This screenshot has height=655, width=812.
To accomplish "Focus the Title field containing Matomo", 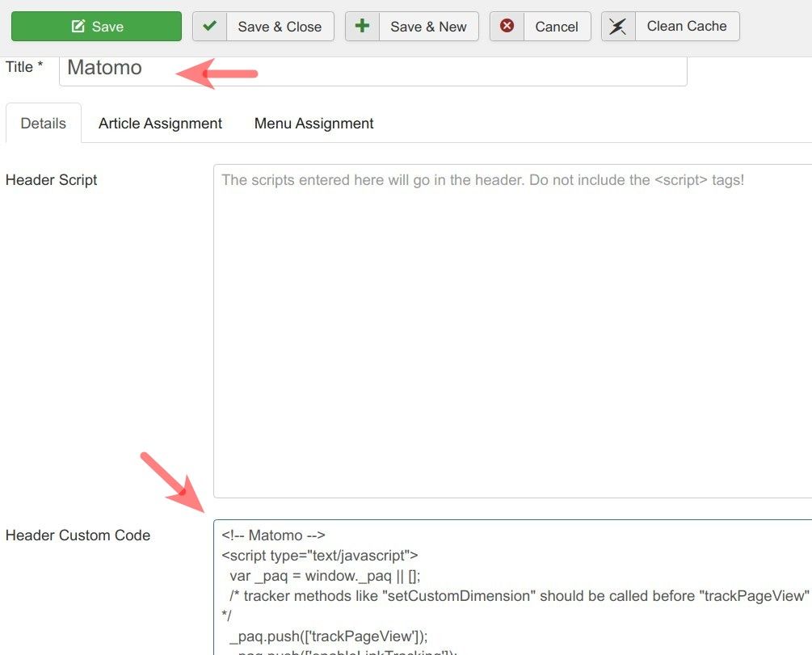I will pyautogui.click(x=372, y=69).
